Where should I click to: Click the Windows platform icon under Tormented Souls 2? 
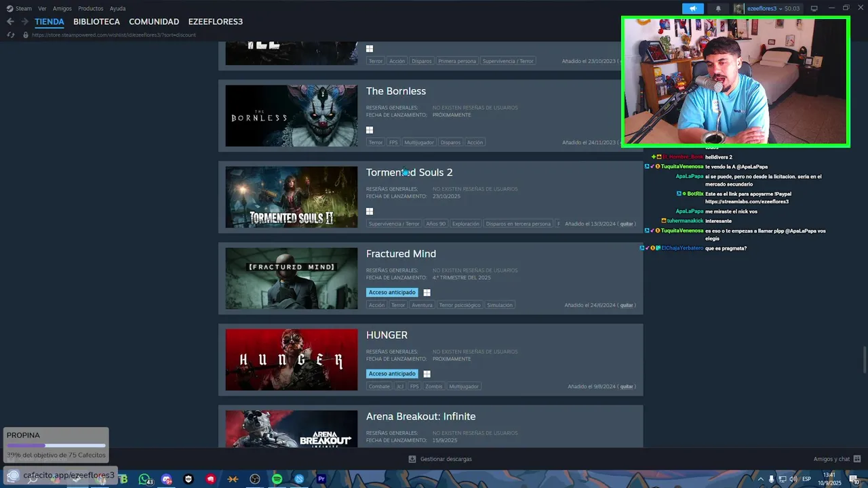(370, 211)
